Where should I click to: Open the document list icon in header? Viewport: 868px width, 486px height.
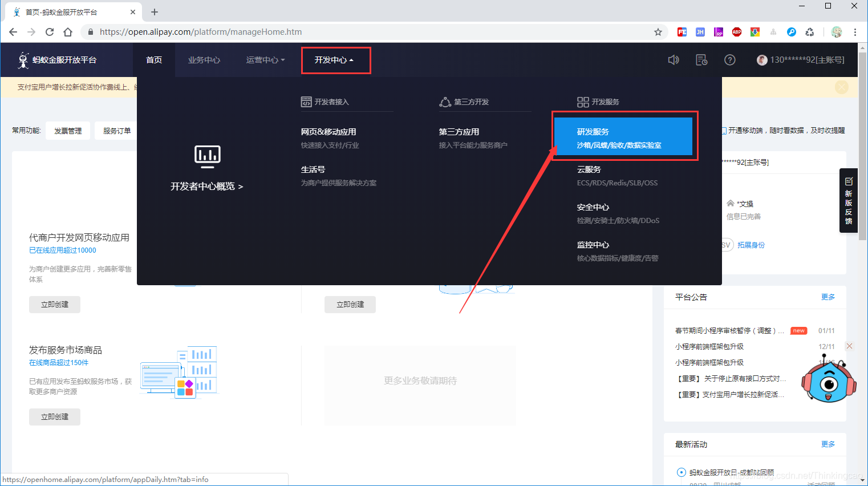(701, 60)
